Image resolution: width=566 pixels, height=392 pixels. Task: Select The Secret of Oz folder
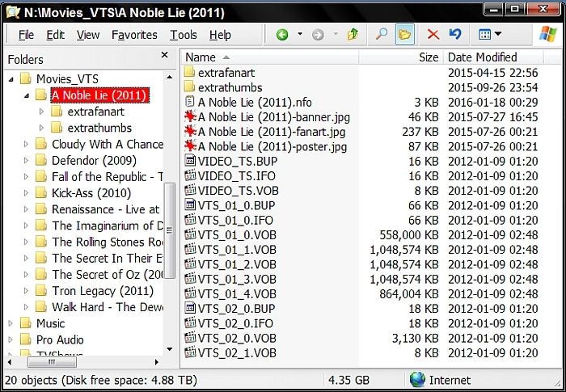(x=108, y=275)
